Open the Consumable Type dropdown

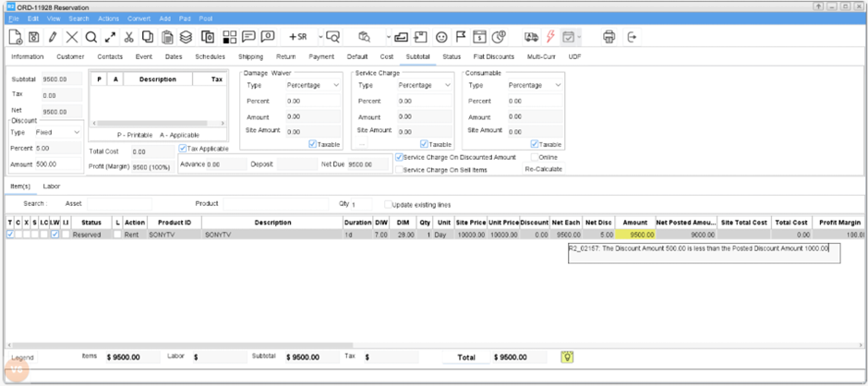point(534,85)
